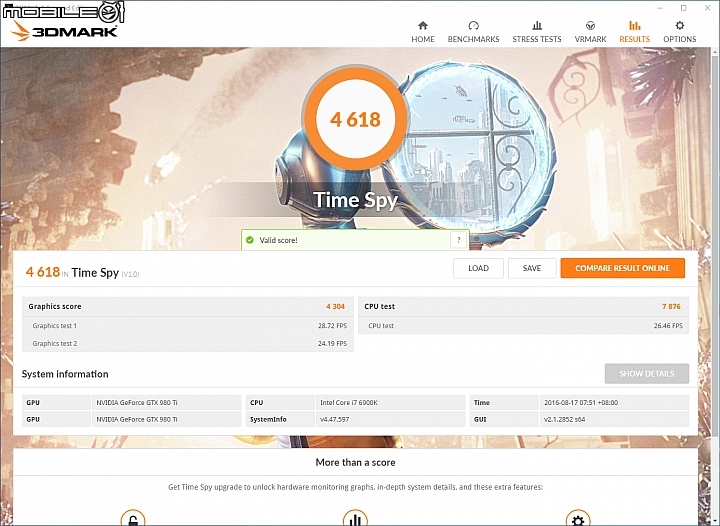Image resolution: width=720 pixels, height=526 pixels.
Task: Click the LOAD button
Action: (478, 268)
